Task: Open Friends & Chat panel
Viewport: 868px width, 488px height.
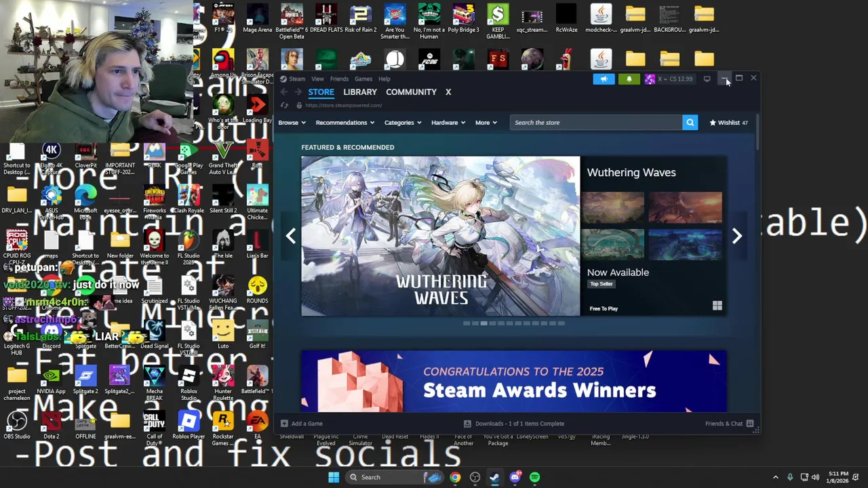Action: [x=729, y=424]
